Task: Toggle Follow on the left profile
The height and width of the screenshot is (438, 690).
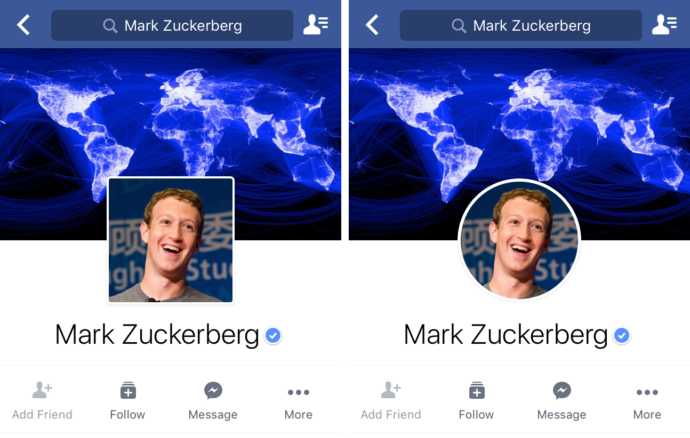Action: (x=128, y=401)
